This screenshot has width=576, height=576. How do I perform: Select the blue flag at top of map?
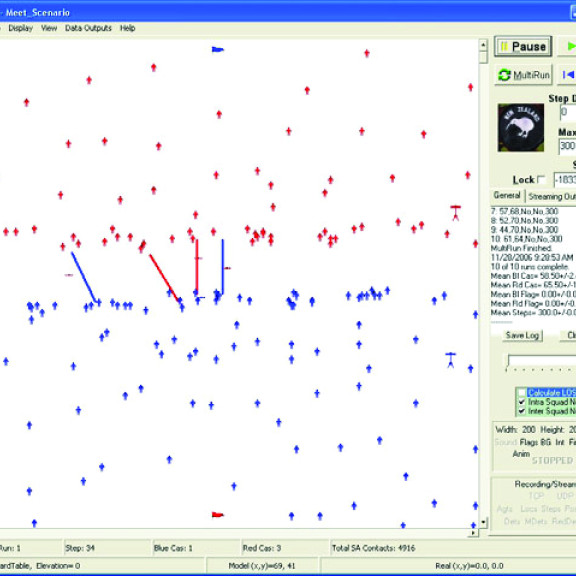click(217, 49)
